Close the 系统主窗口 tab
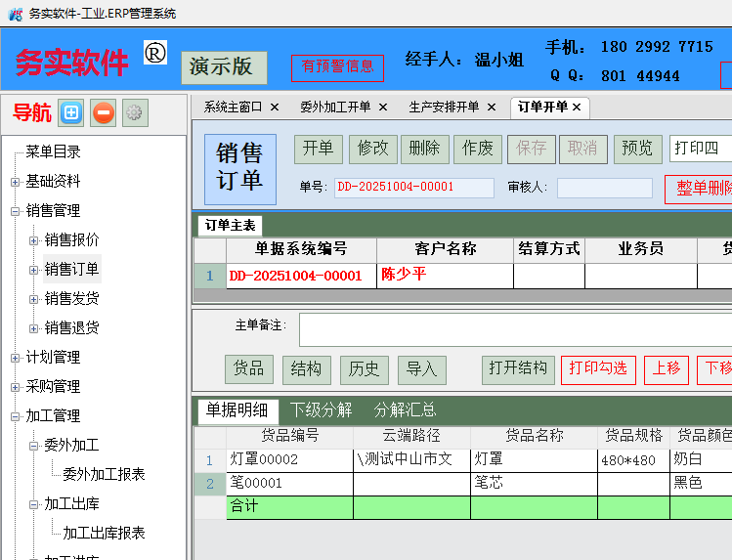 (275, 108)
